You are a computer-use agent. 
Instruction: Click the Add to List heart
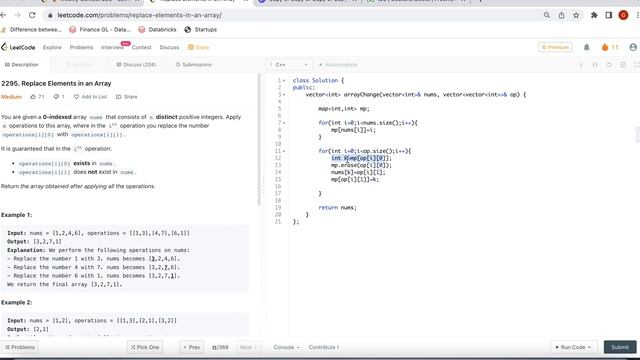coord(76,97)
